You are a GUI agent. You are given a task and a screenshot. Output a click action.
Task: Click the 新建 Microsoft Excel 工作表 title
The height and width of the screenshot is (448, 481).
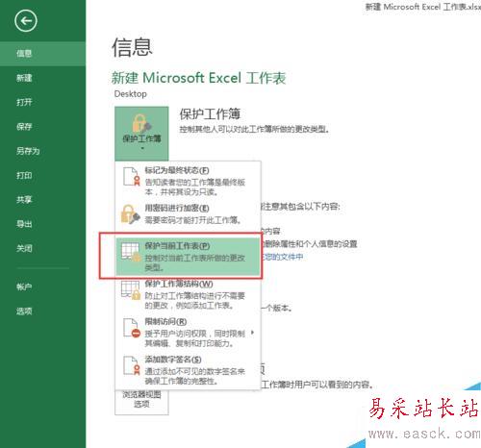coord(198,78)
